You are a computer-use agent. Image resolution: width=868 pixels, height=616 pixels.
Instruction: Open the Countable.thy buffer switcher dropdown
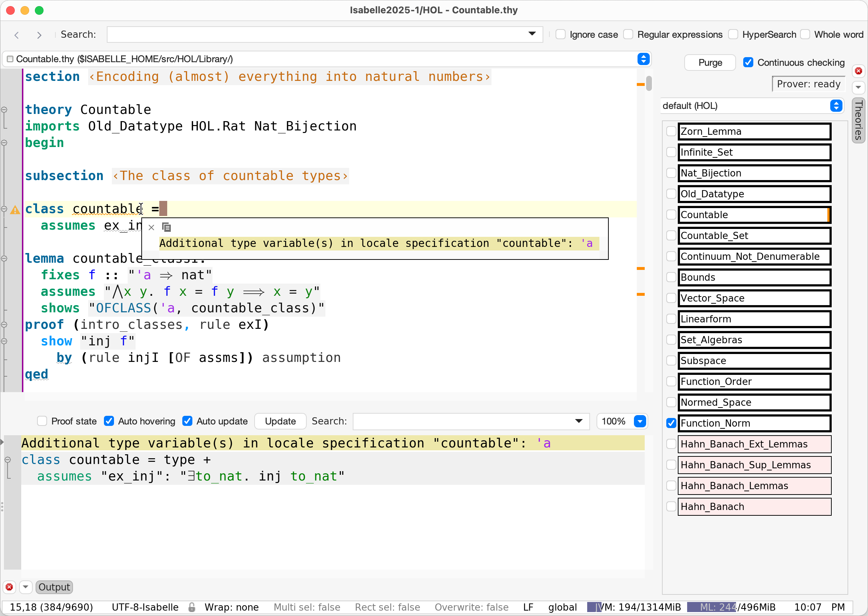point(643,59)
